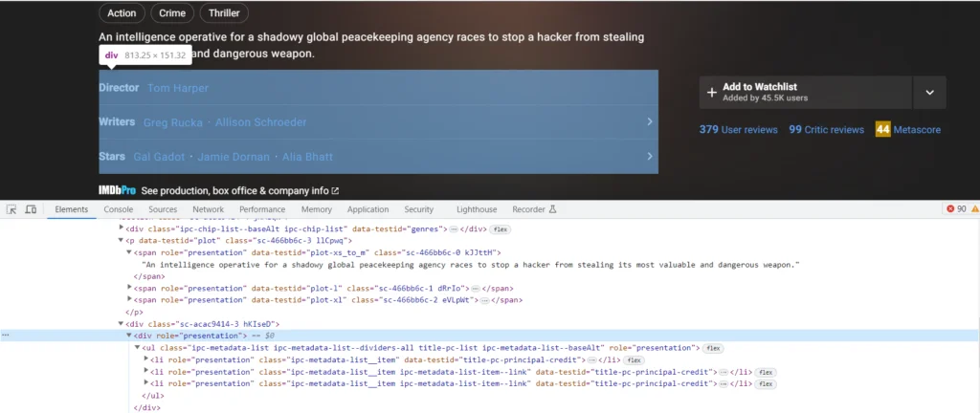Image resolution: width=980 pixels, height=413 pixels.
Task: Expand the plot-xl span node
Action: [x=129, y=299]
